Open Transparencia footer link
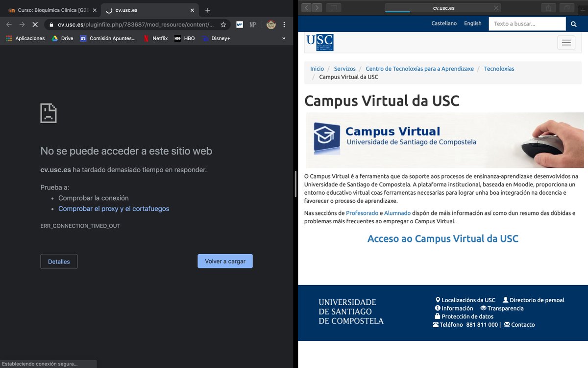The height and width of the screenshot is (368, 588). point(502,308)
